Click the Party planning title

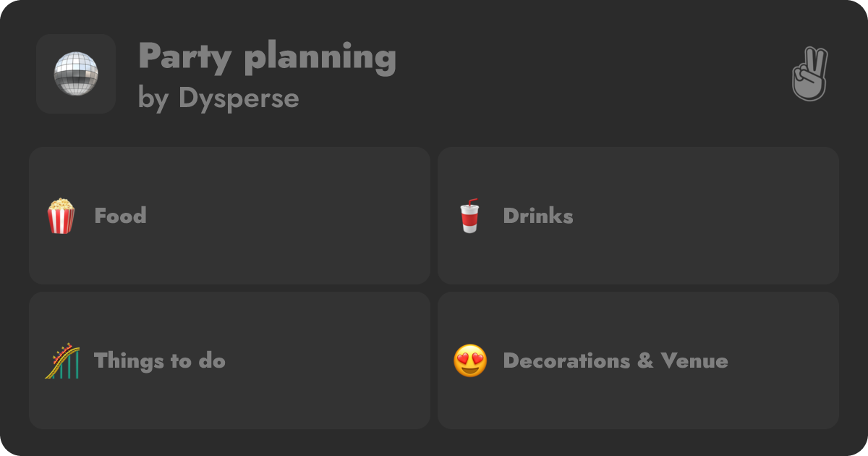click(267, 56)
